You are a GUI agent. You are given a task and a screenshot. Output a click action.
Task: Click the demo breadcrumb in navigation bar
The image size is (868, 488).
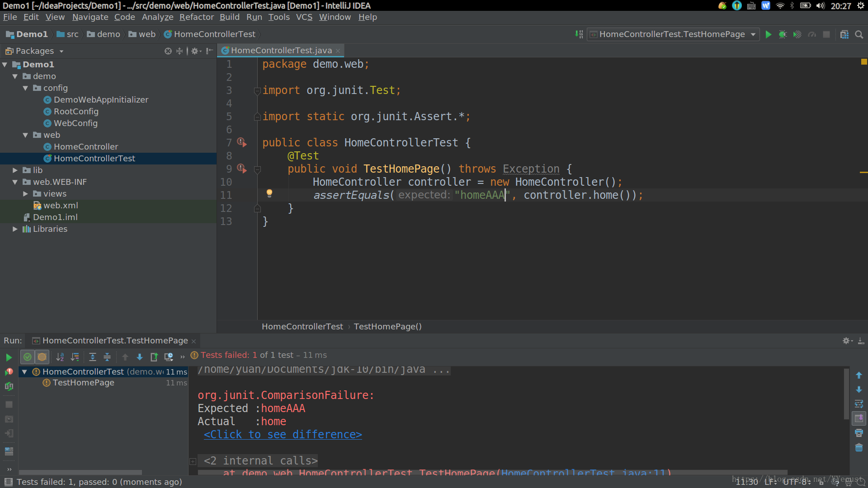coord(104,34)
